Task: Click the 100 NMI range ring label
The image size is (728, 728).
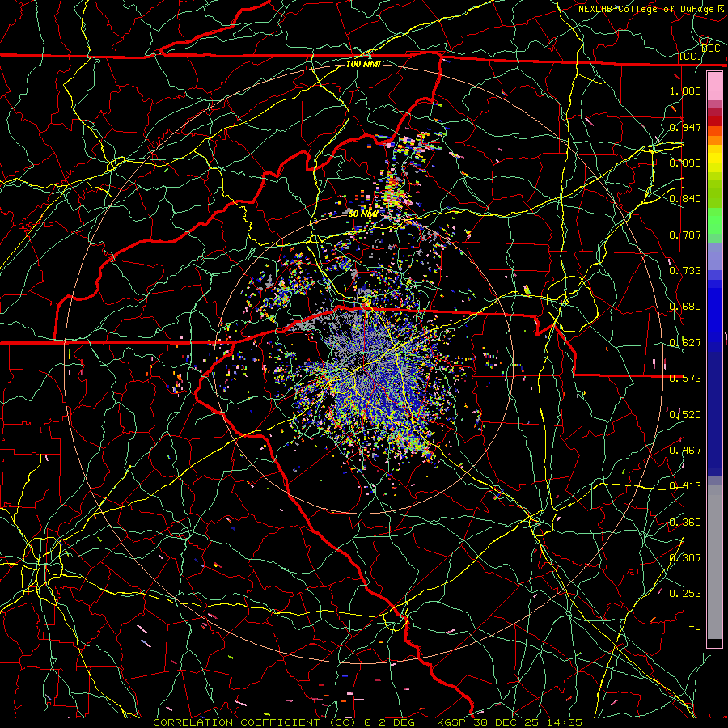Action: 363,64
